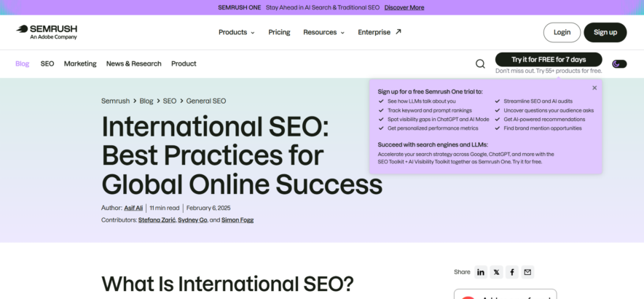
Task: Go to Semrush in the breadcrumb
Action: point(115,101)
